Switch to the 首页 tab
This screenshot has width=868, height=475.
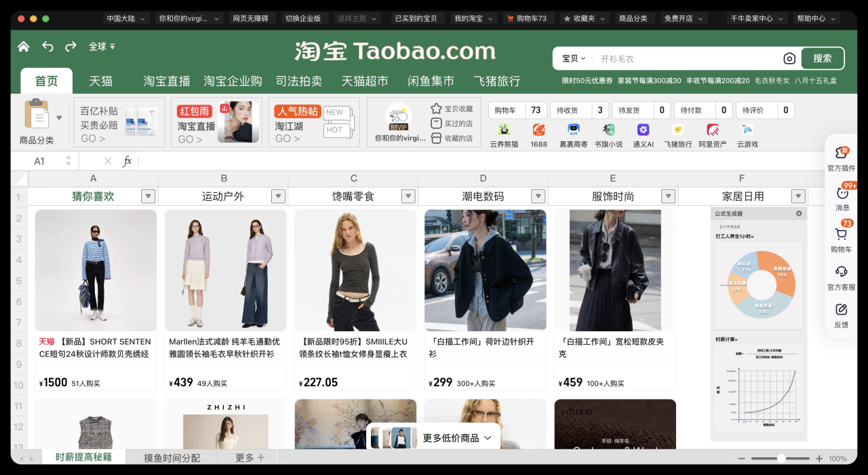[47, 81]
